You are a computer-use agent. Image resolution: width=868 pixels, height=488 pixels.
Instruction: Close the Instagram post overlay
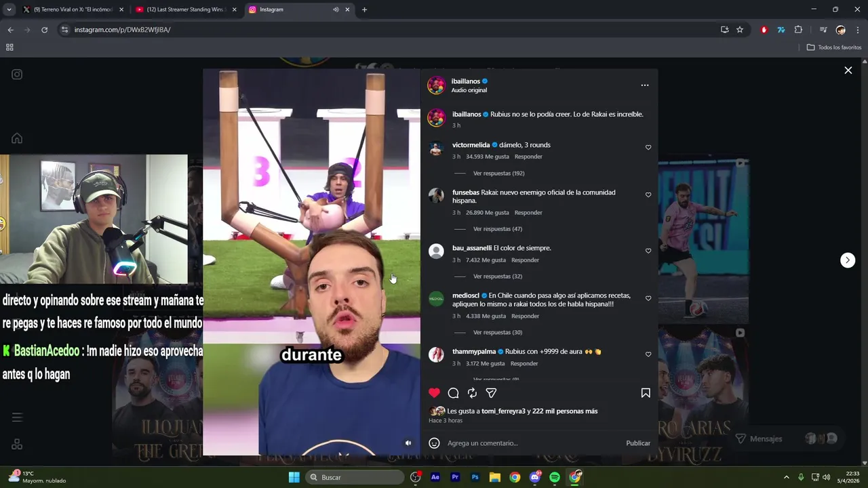point(848,70)
